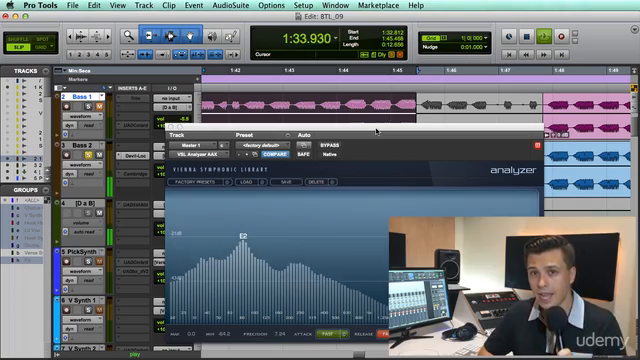
Task: Click the Zoom Toggle icon
Action: (127, 54)
